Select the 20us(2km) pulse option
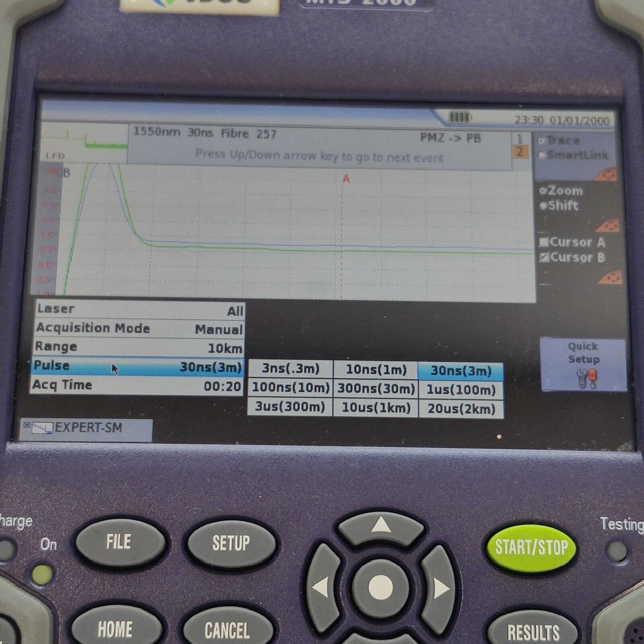This screenshot has height=644, width=644. 461,409
